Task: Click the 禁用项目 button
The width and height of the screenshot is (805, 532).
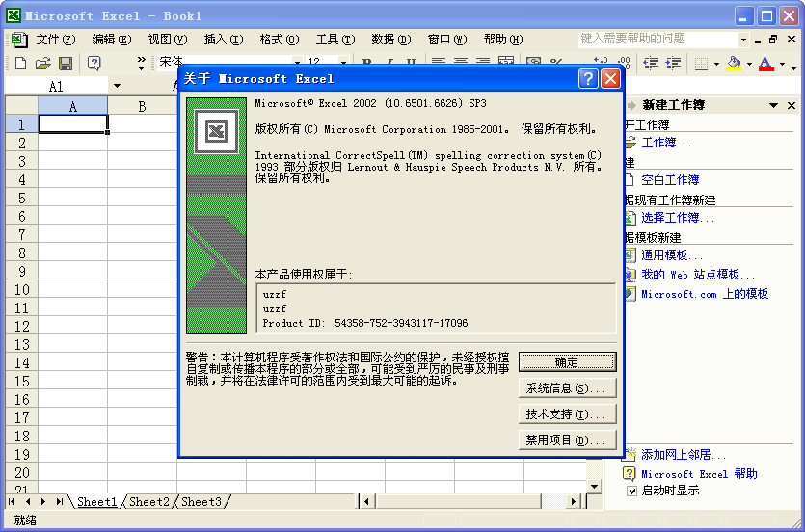Action: click(x=567, y=440)
